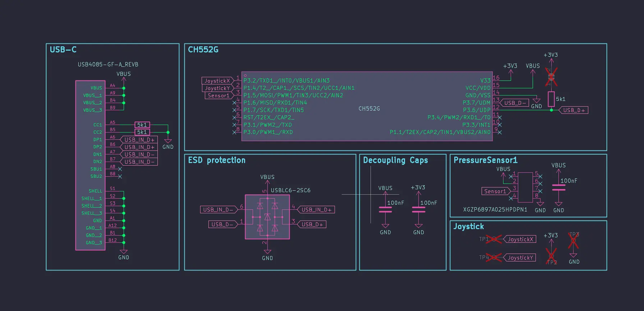Select the Sensor1 label near pressure sensor
Screen dimensions: 644x311
point(496,191)
